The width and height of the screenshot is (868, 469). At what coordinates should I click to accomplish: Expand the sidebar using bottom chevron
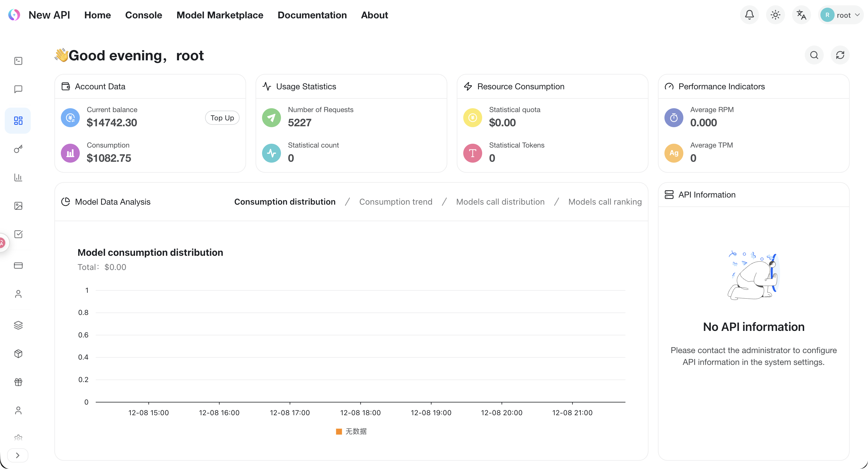(18, 455)
